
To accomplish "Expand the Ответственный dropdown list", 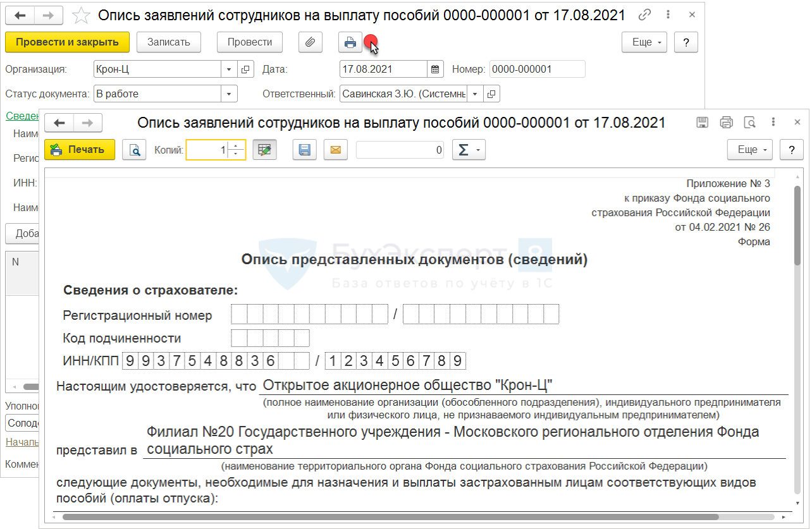I will point(475,94).
